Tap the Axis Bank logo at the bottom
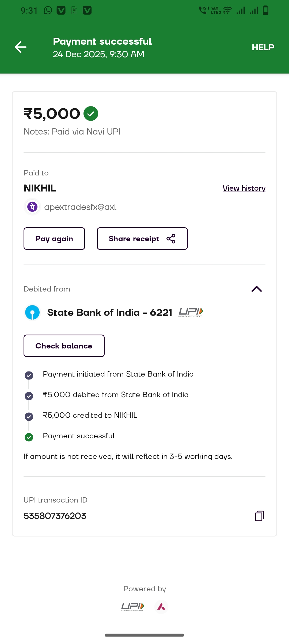 pos(161,607)
